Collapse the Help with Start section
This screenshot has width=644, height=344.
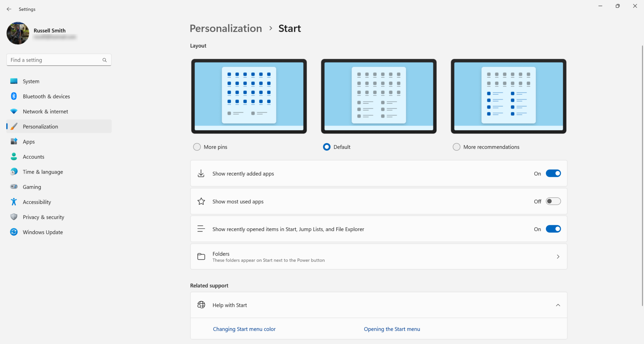pyautogui.click(x=558, y=305)
